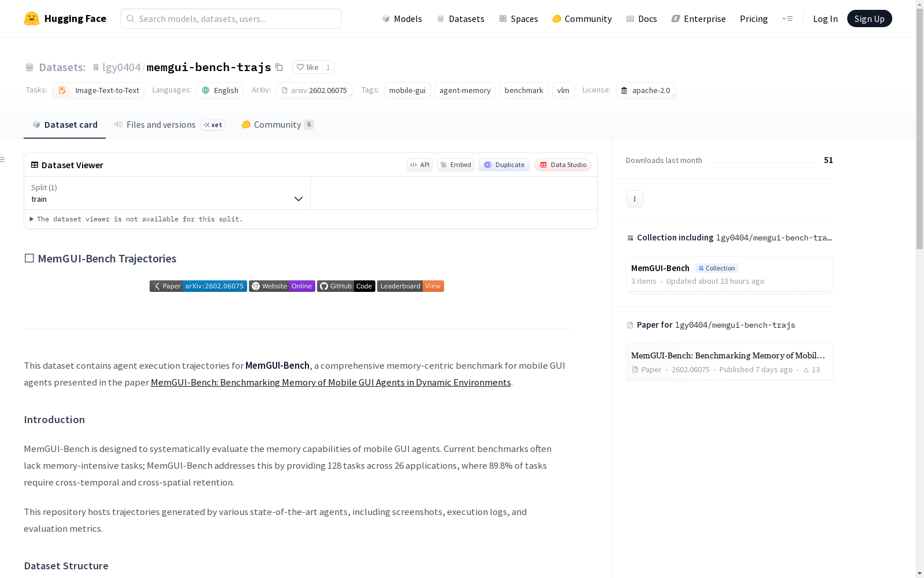The width and height of the screenshot is (924, 578).
Task: Open the MemGUI-Bench collection card
Action: click(729, 274)
